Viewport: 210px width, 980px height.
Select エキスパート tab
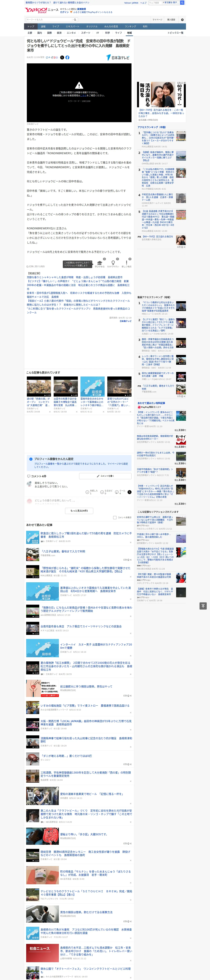(72, 27)
